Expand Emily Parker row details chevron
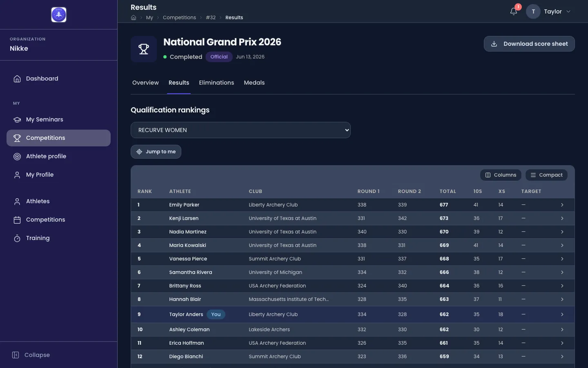Viewport: 588px width, 368px height. coord(562,205)
